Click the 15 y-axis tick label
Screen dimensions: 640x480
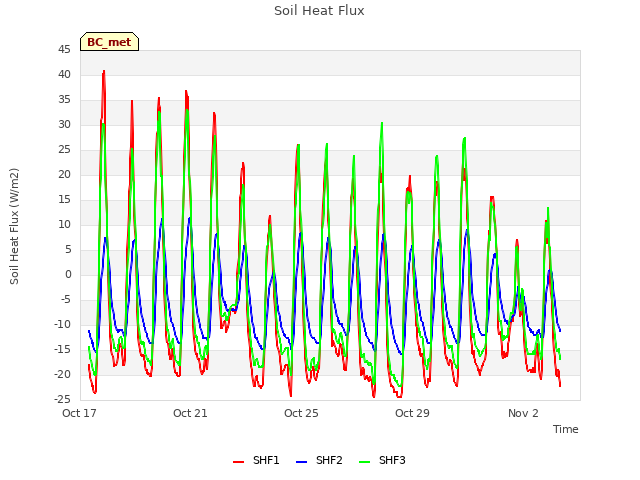[64, 200]
